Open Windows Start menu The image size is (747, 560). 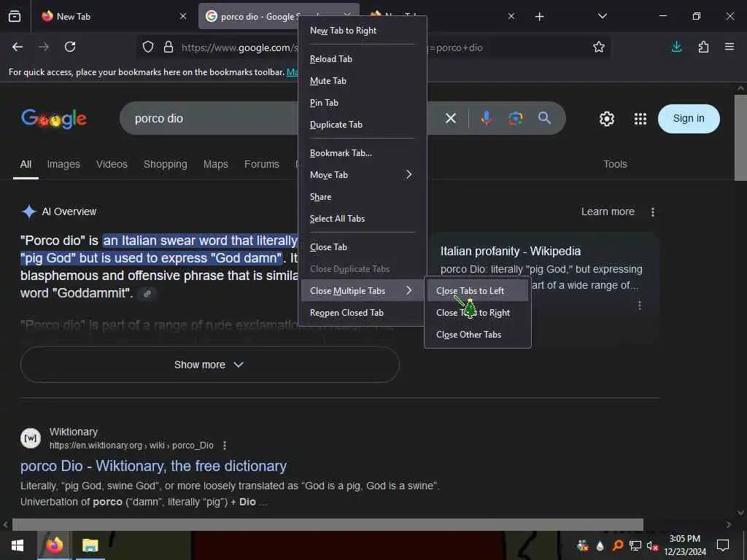point(18,545)
